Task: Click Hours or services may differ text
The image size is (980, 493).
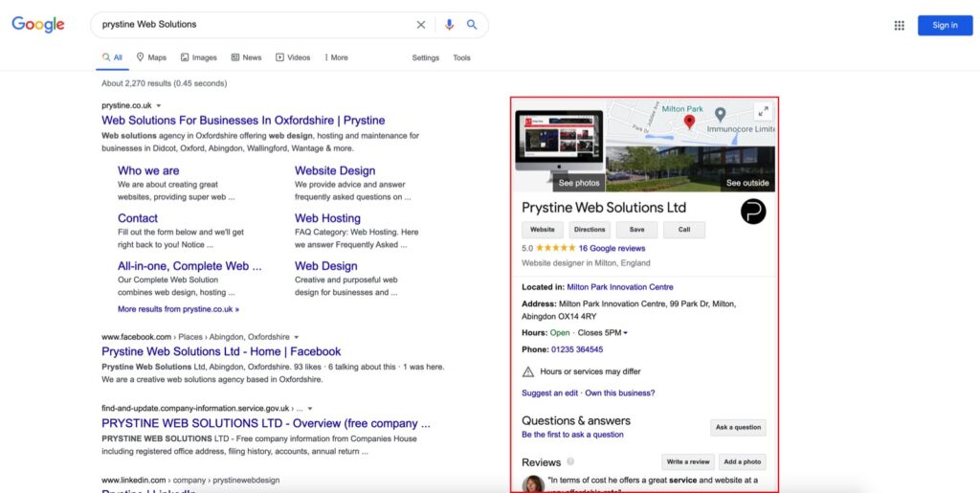Action: [x=590, y=371]
